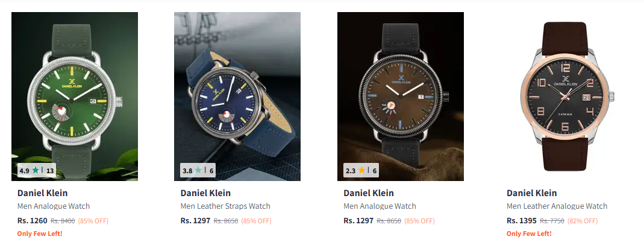Click the Rs. 1395 price
The image size is (644, 245).
pos(521,221)
